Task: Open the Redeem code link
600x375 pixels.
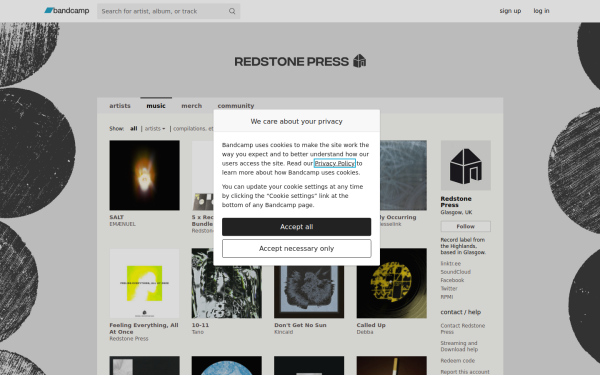Action: coord(457,361)
